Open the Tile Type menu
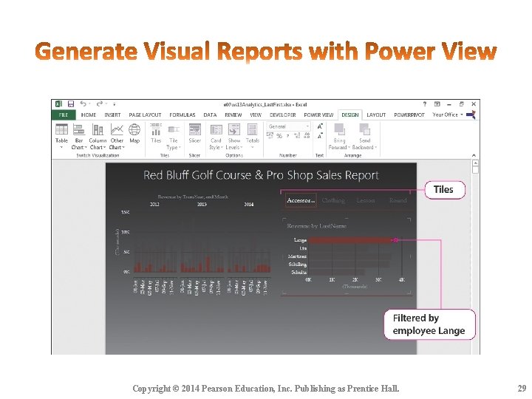 (174, 137)
